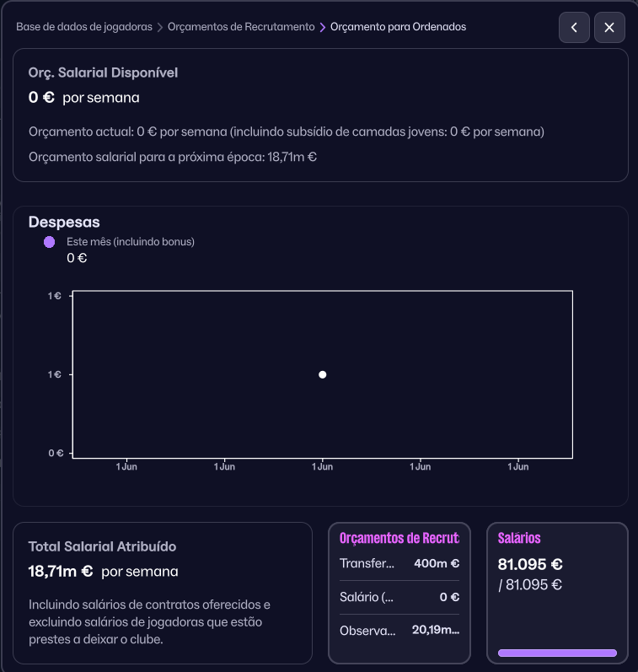This screenshot has width=638, height=672.
Task: Select the Salário budget row
Action: coord(399,597)
